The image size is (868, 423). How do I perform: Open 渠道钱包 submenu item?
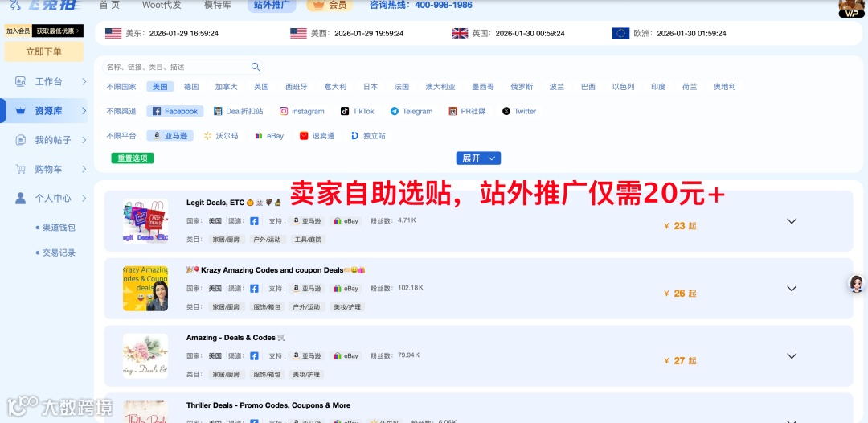59,227
